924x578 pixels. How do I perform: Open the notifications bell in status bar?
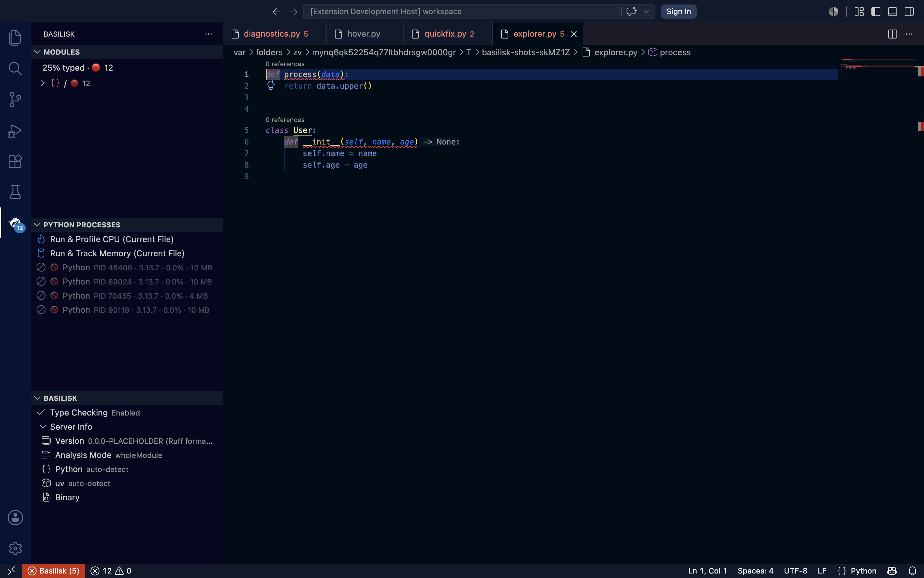pos(912,571)
